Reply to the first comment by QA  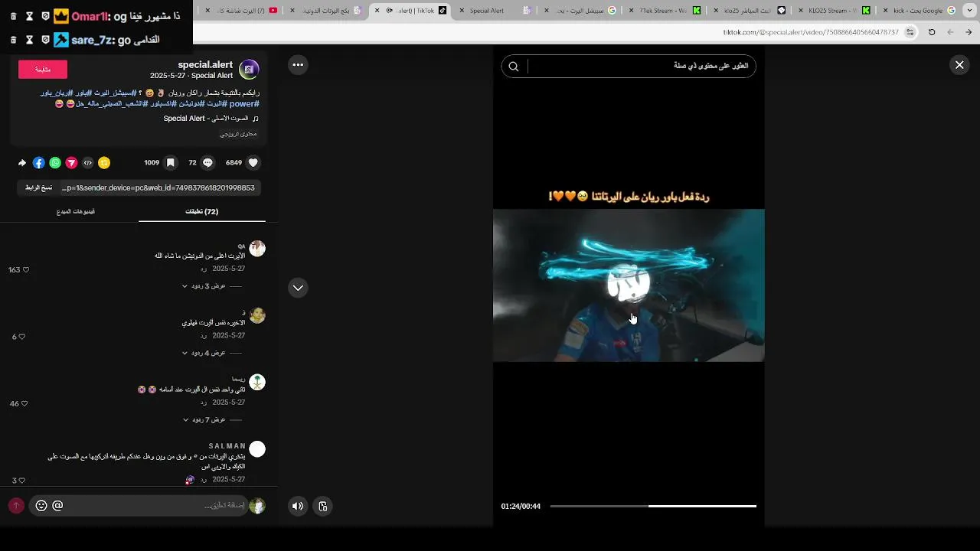pyautogui.click(x=204, y=269)
